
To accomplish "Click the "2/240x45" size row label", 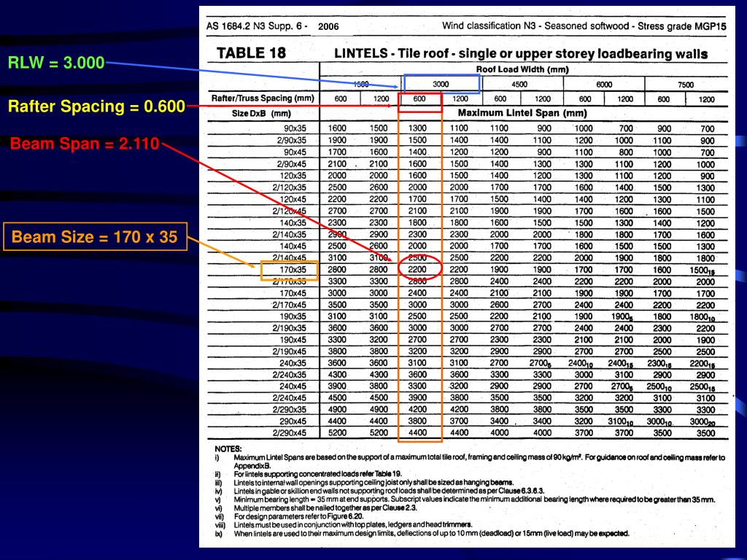I will click(x=289, y=398).
